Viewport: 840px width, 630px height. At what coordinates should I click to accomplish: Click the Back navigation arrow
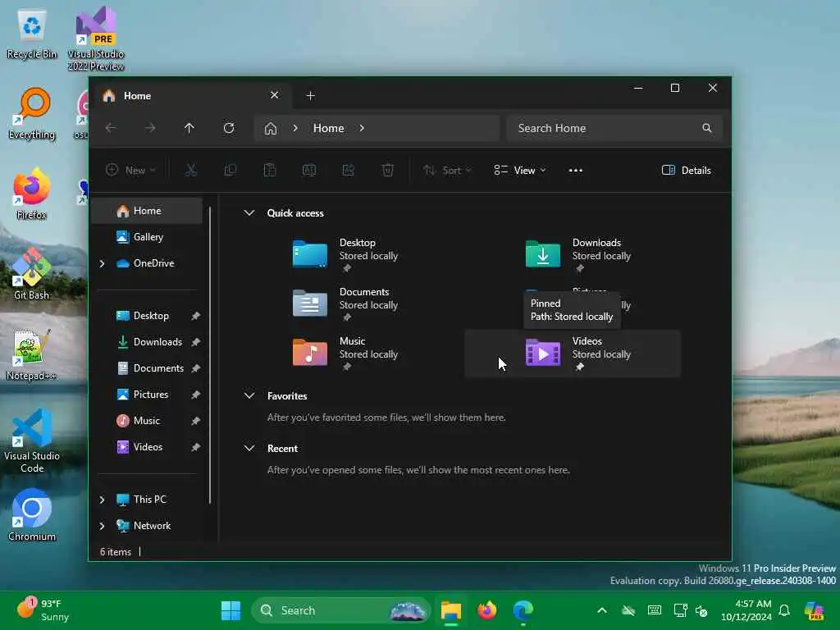pos(111,128)
